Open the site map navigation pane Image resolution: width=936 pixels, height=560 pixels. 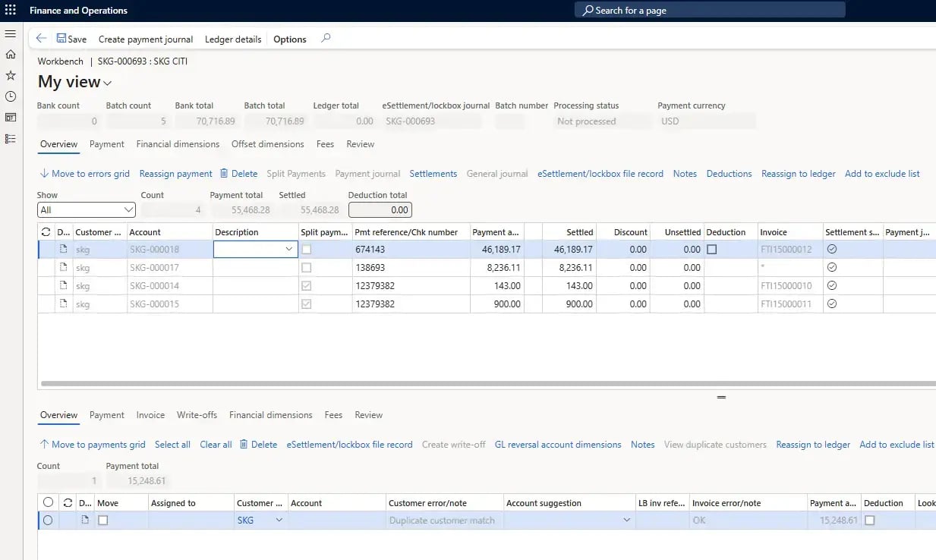(10, 33)
